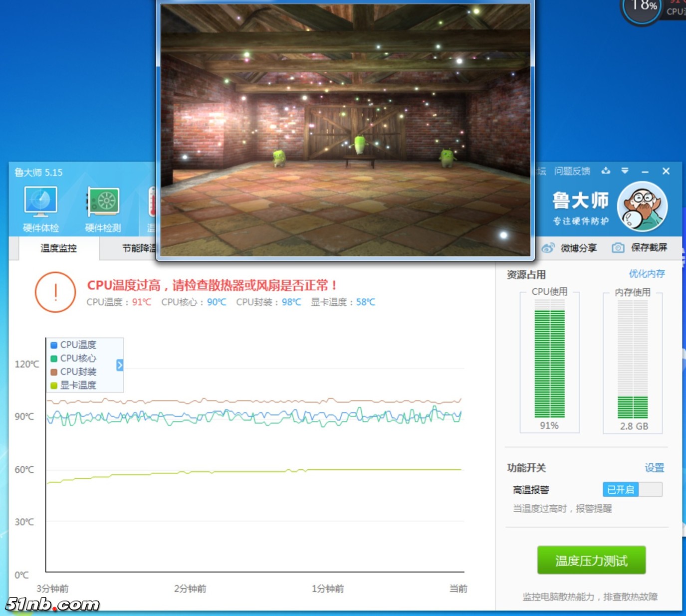Toggle CPU温度 series in chart legend

[x=73, y=345]
